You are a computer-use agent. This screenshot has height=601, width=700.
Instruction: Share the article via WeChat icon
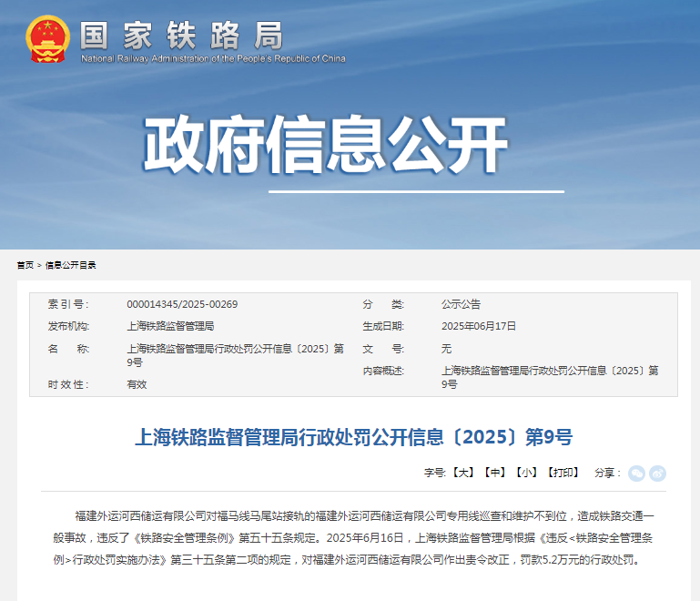[636, 473]
